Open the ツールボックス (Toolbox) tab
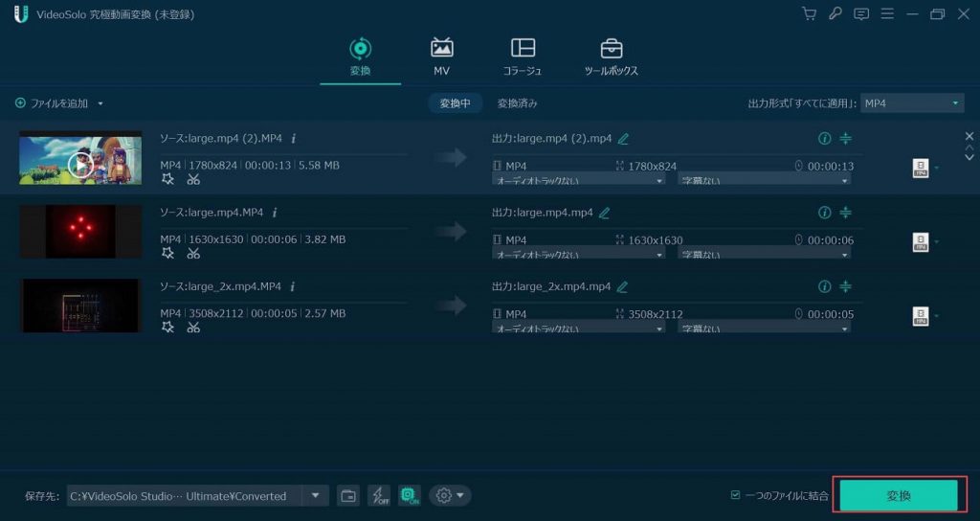 611,57
